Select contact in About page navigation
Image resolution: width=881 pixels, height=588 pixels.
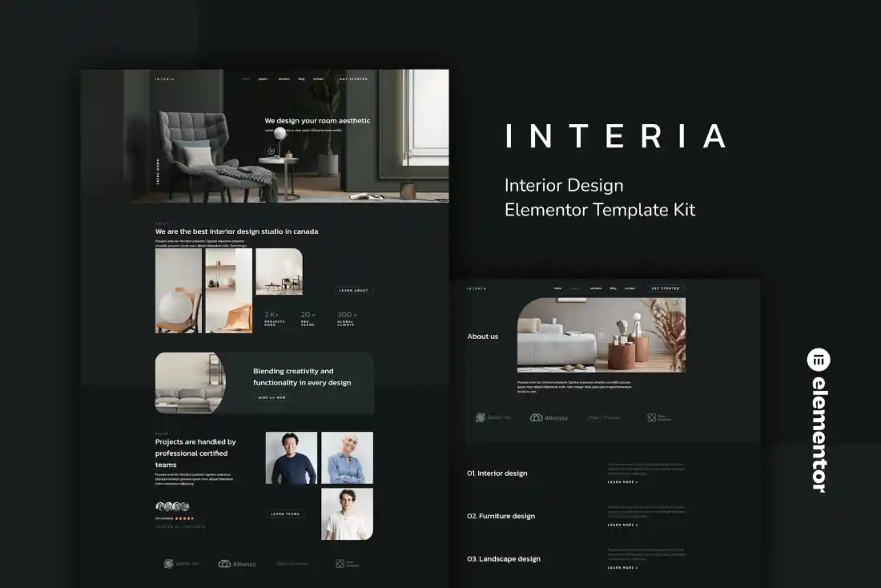630,288
